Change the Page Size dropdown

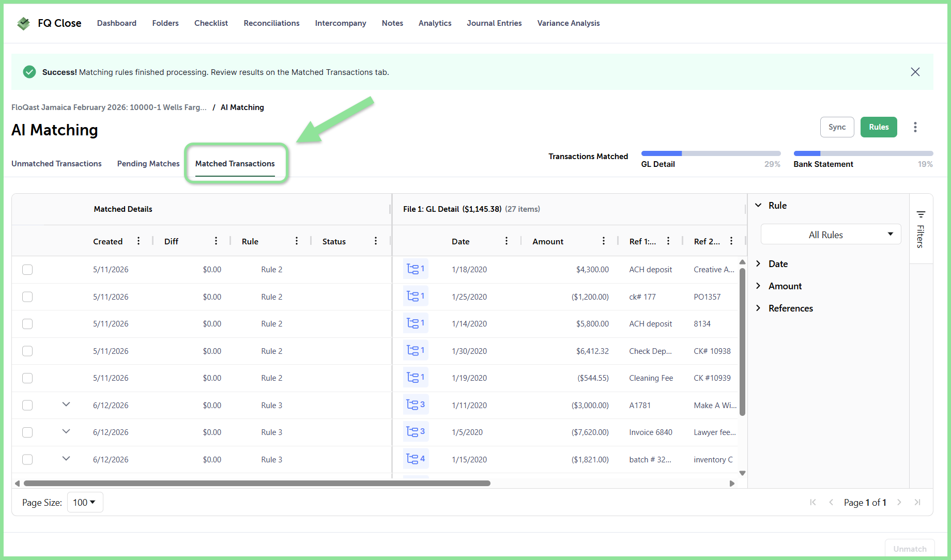tap(85, 502)
